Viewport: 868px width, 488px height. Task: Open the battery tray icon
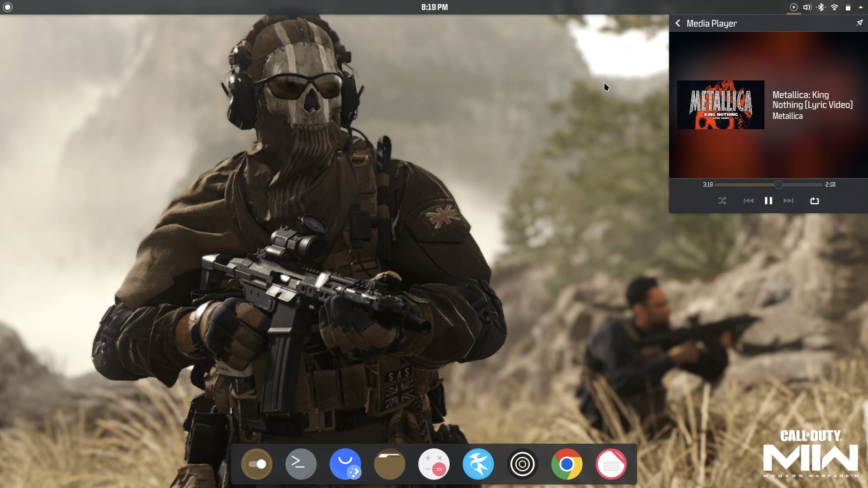[x=848, y=7]
